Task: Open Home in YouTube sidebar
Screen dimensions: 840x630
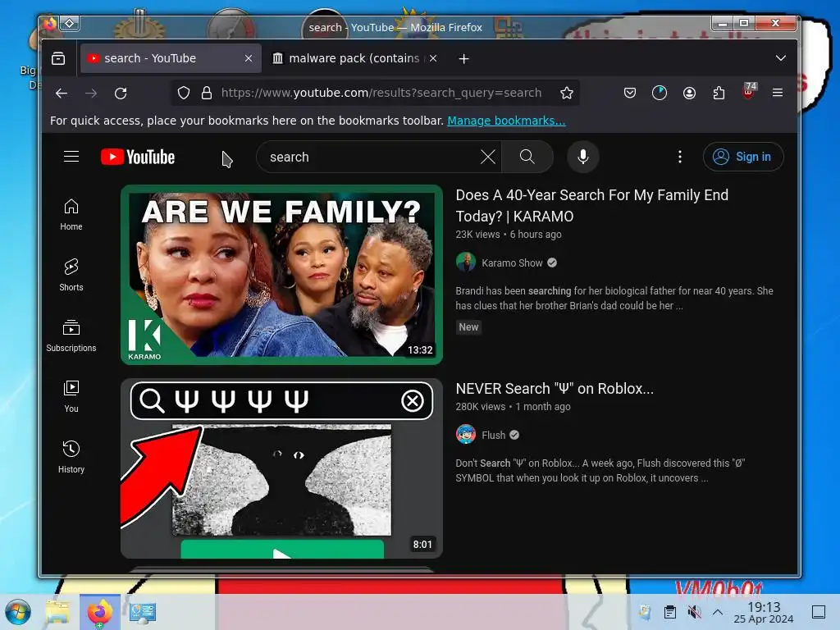Action: [71, 215]
